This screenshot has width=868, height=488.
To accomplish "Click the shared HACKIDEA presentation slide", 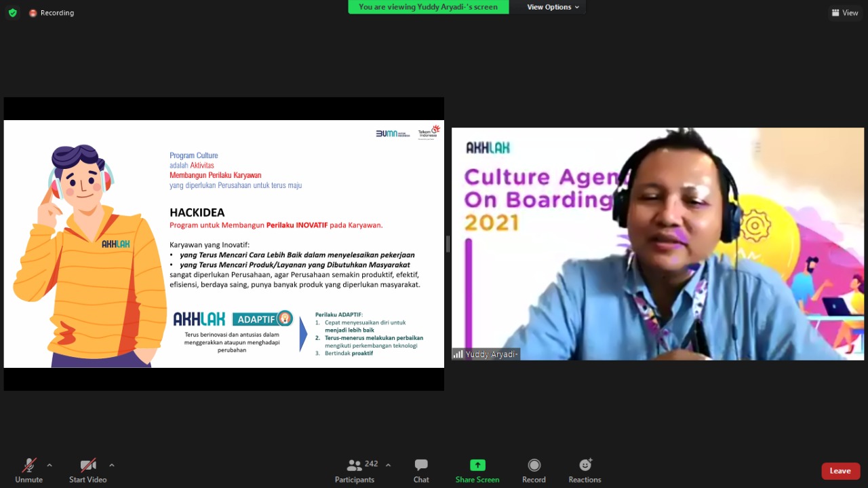I will tap(224, 244).
